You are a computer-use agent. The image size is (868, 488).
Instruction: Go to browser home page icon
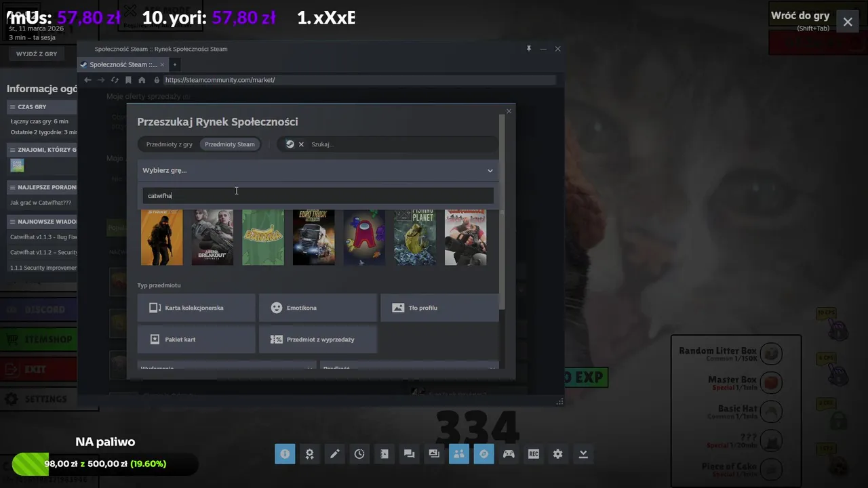coord(142,80)
